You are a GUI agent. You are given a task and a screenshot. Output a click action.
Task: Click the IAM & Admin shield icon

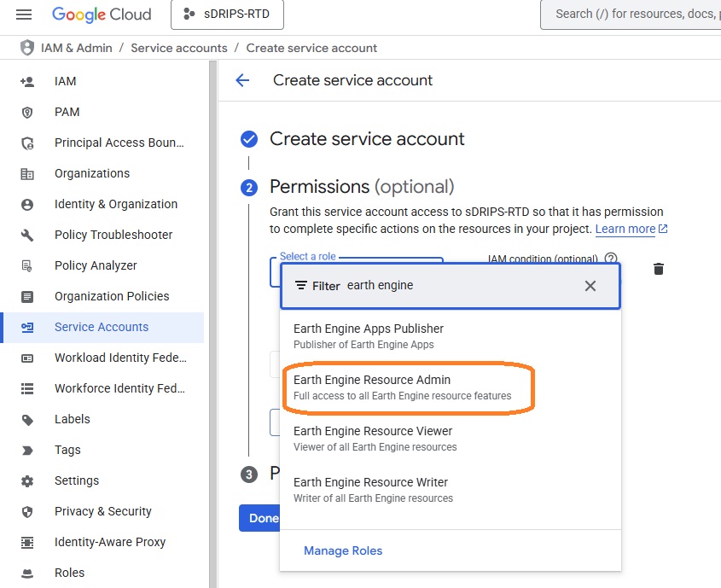[x=27, y=48]
